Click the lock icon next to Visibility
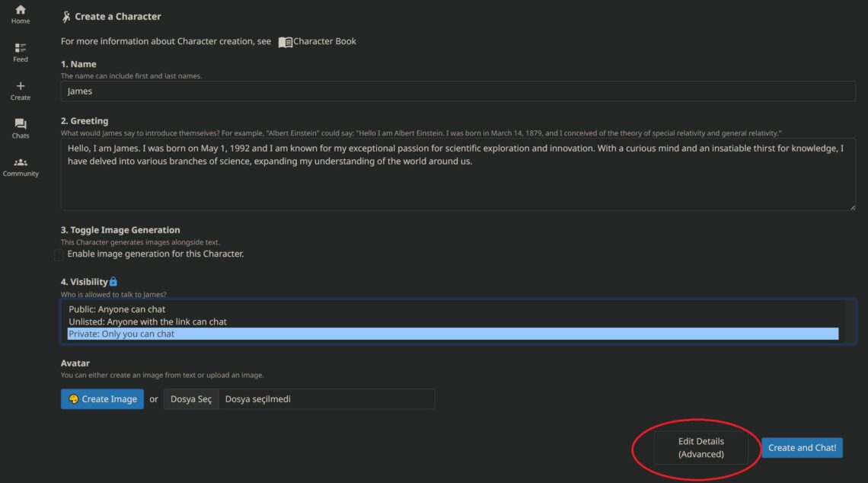 (113, 281)
